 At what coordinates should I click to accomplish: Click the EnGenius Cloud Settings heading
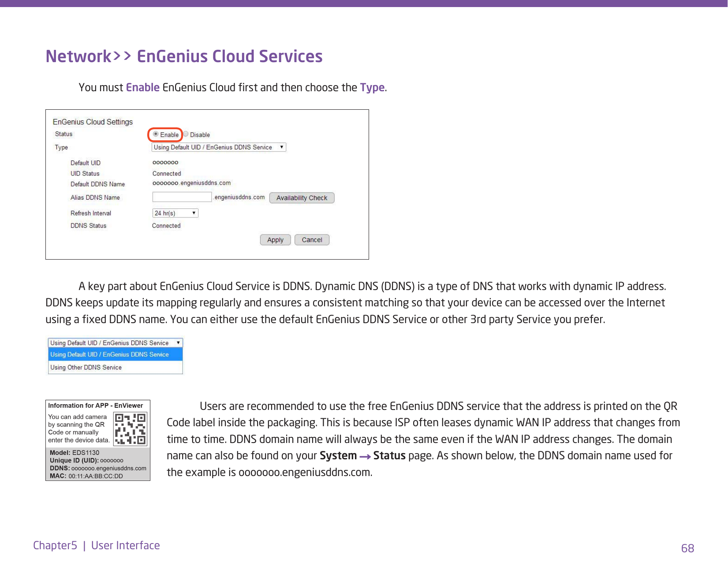pos(93,122)
